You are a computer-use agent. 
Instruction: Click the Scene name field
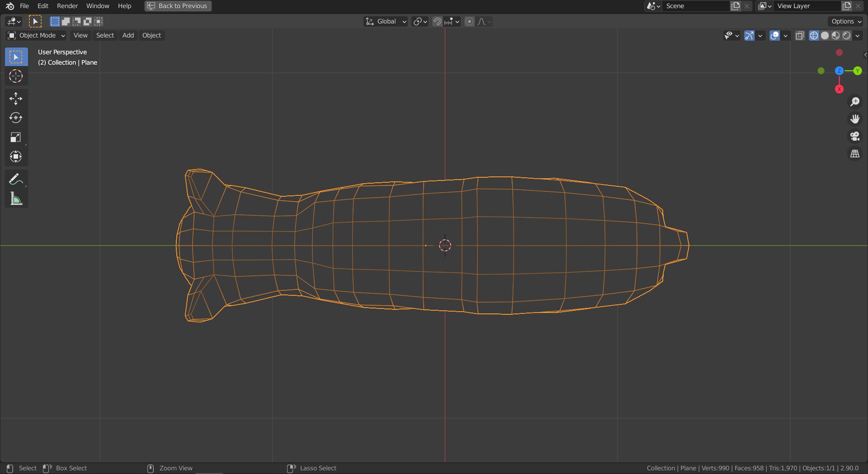(696, 6)
